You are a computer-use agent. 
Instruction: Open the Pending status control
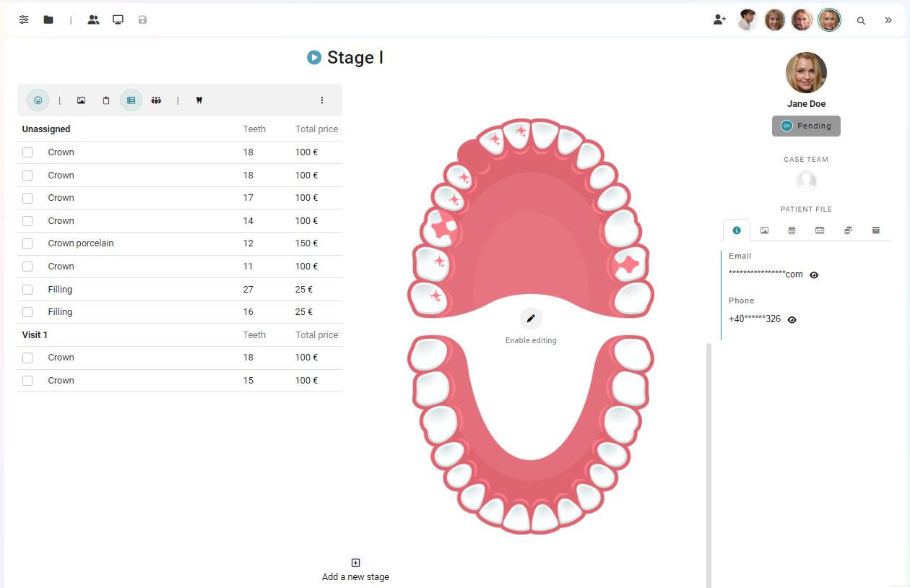[x=806, y=126]
